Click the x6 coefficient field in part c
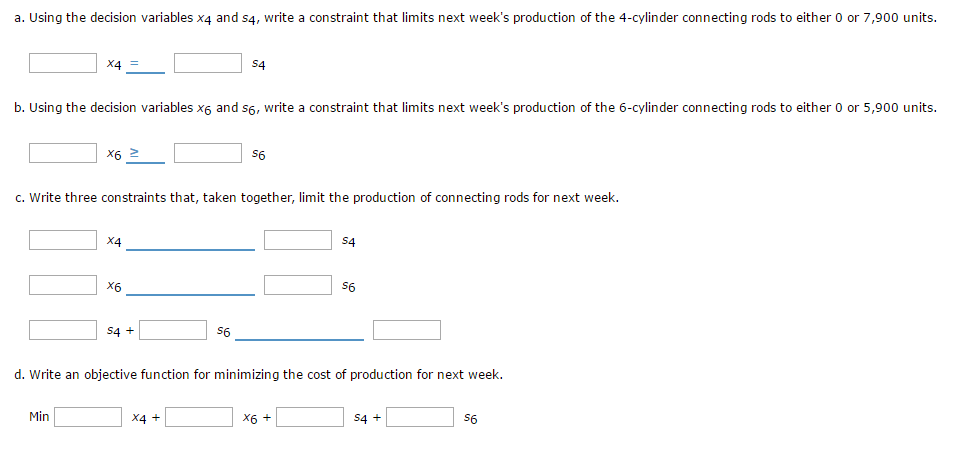 point(62,285)
